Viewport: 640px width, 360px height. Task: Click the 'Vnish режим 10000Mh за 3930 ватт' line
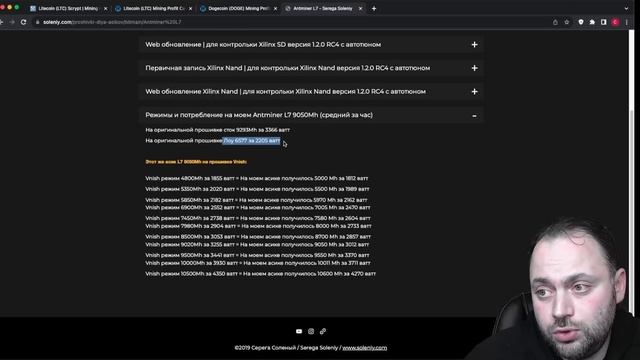pyautogui.click(x=258, y=263)
